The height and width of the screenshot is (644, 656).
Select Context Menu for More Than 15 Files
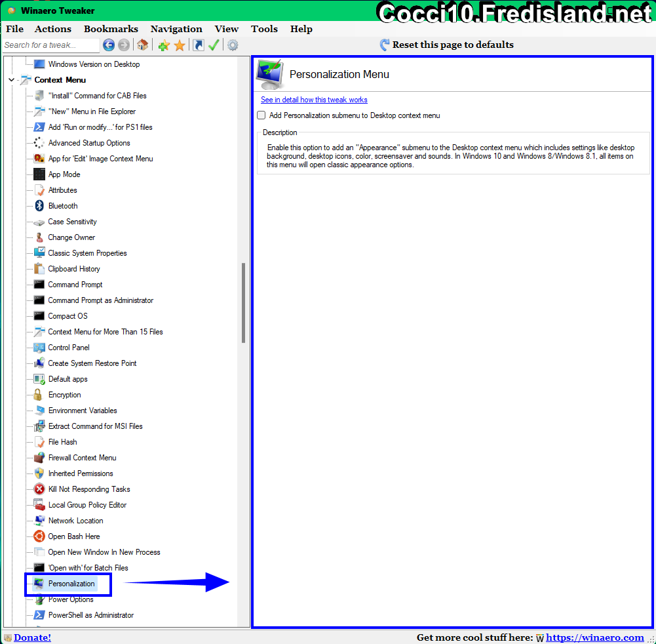pos(106,332)
